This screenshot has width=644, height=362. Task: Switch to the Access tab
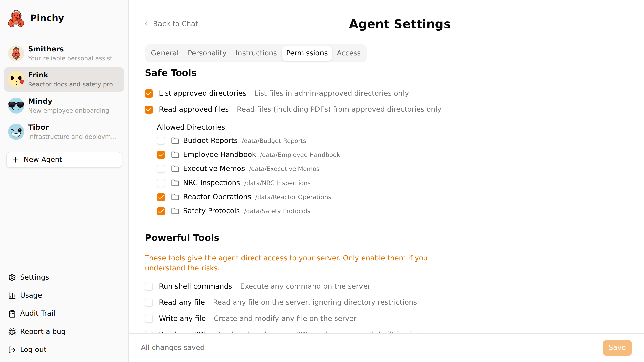coord(349,53)
